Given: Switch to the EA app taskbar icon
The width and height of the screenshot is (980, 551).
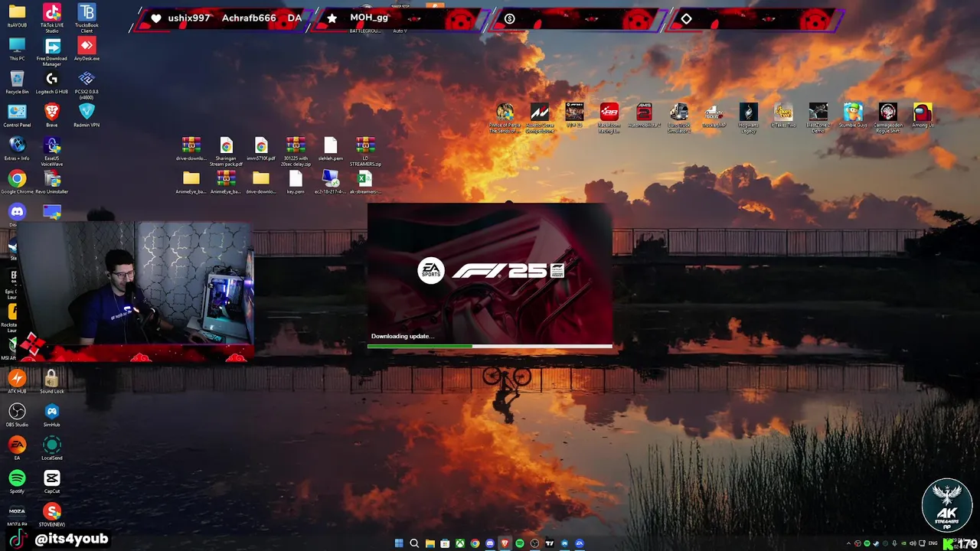Looking at the screenshot, I should (580, 543).
